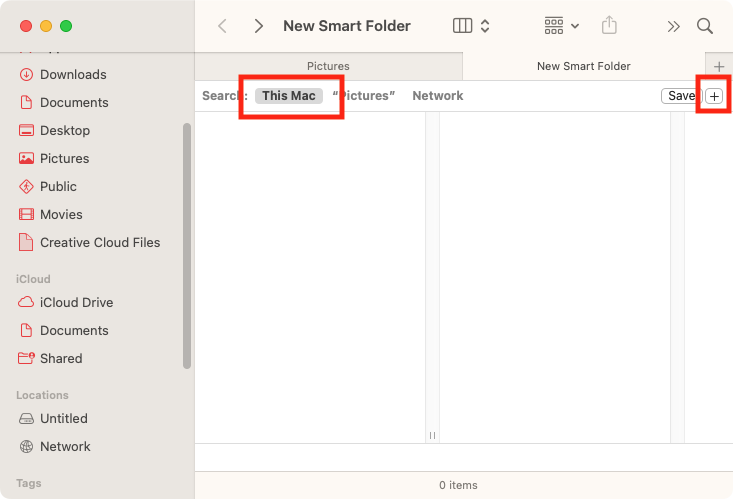733x499 pixels.
Task: Open the view mode up-down chevron selector
Action: [x=485, y=26]
